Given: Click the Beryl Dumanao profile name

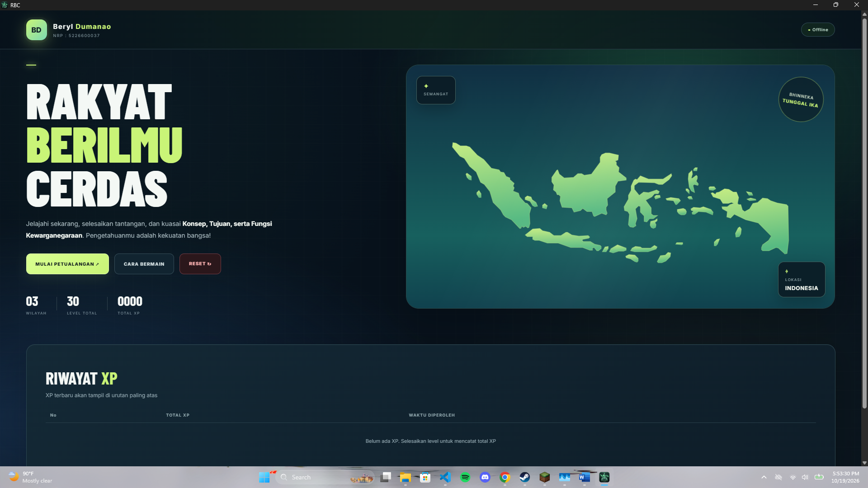Looking at the screenshot, I should pyautogui.click(x=82, y=27).
